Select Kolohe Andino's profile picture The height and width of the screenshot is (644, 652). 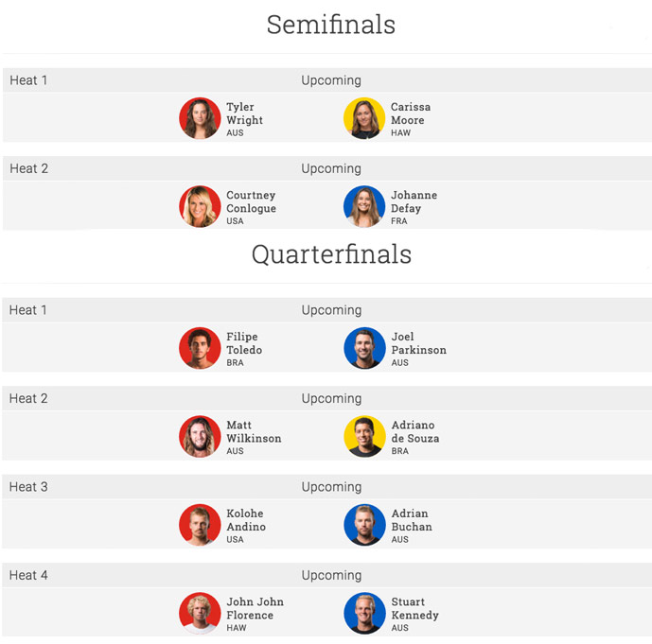(x=200, y=525)
